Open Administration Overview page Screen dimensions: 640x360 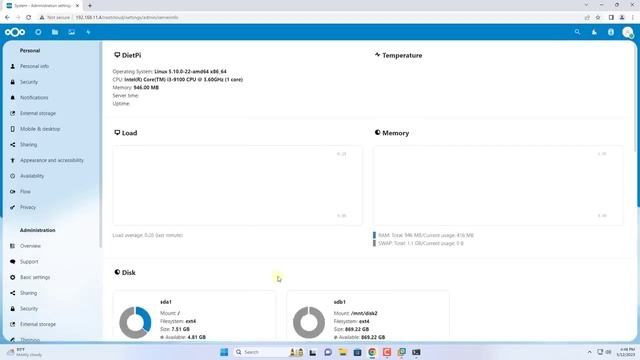click(30, 246)
